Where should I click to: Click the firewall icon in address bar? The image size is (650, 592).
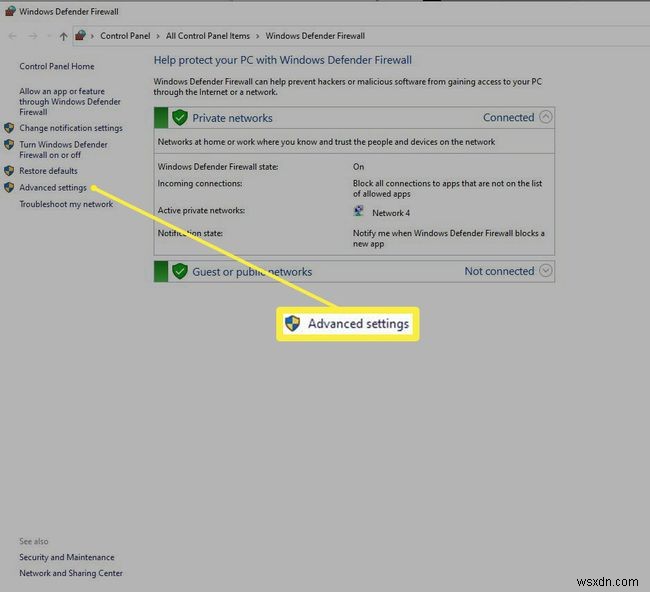pyautogui.click(x=80, y=36)
